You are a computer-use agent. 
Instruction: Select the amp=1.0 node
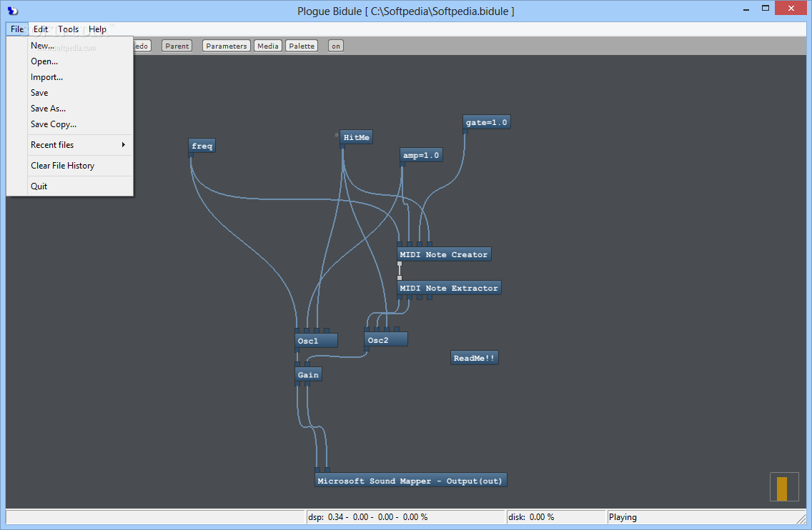click(x=421, y=155)
